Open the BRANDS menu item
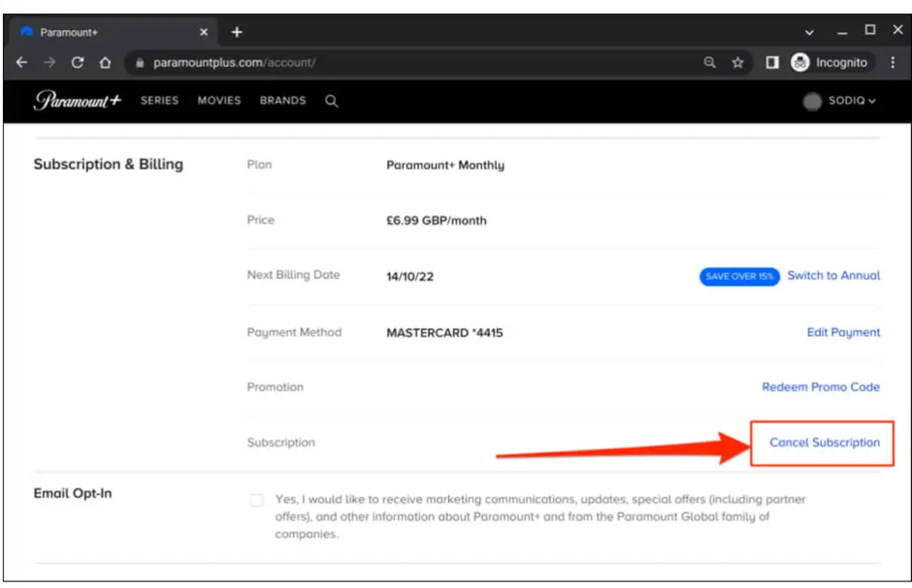 click(282, 101)
